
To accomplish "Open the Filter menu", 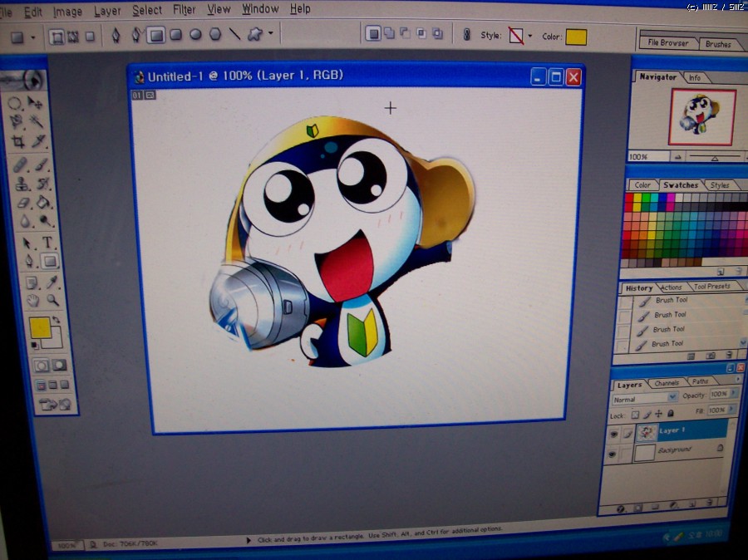I will point(184,9).
